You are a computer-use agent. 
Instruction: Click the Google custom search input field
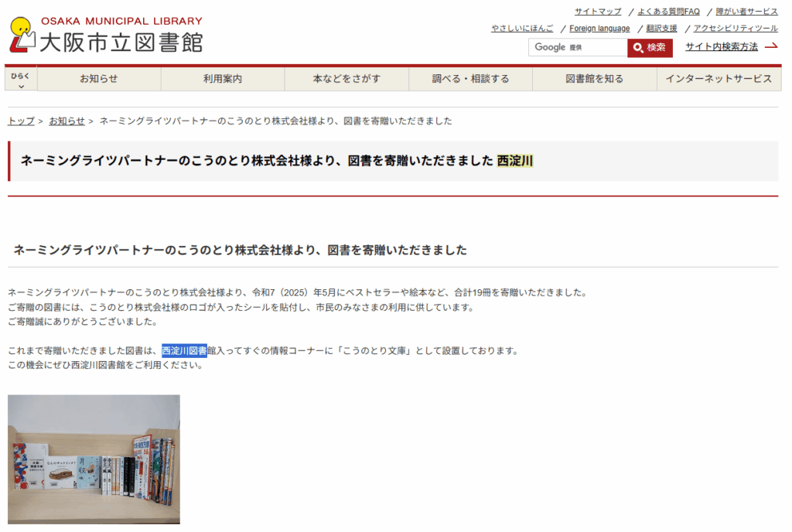click(577, 47)
